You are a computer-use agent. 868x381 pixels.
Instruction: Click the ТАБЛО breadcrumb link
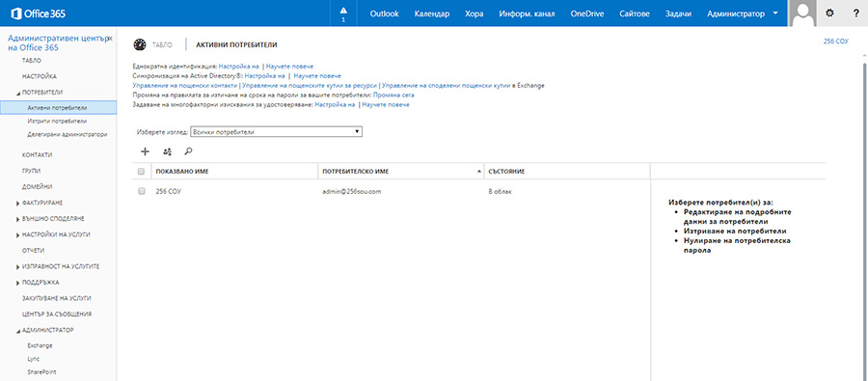pos(162,44)
